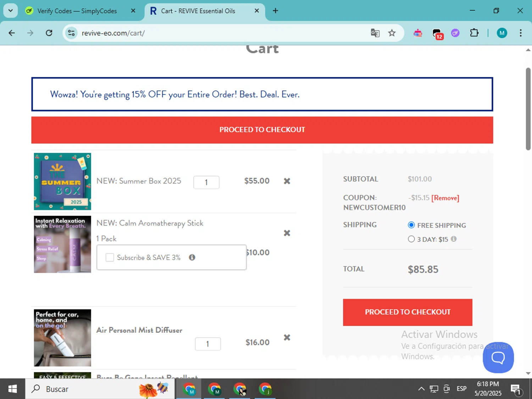Image resolution: width=532 pixels, height=399 pixels.
Task: Open the fourth Chrome taskbar window
Action: (265, 389)
